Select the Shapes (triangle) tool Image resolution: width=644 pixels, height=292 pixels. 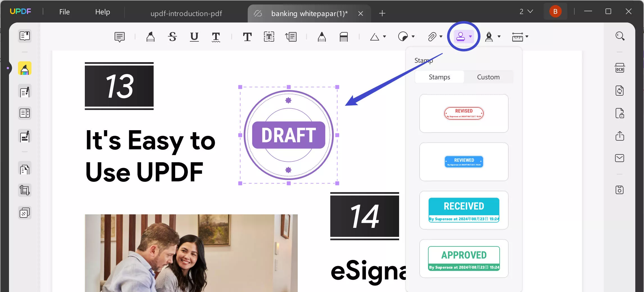coord(375,37)
